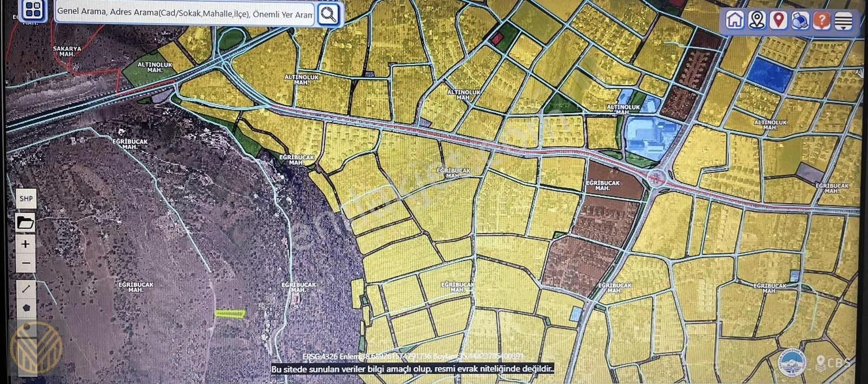The image size is (868, 384).
Task: Select the polygon drawing tool
Action: [26, 308]
